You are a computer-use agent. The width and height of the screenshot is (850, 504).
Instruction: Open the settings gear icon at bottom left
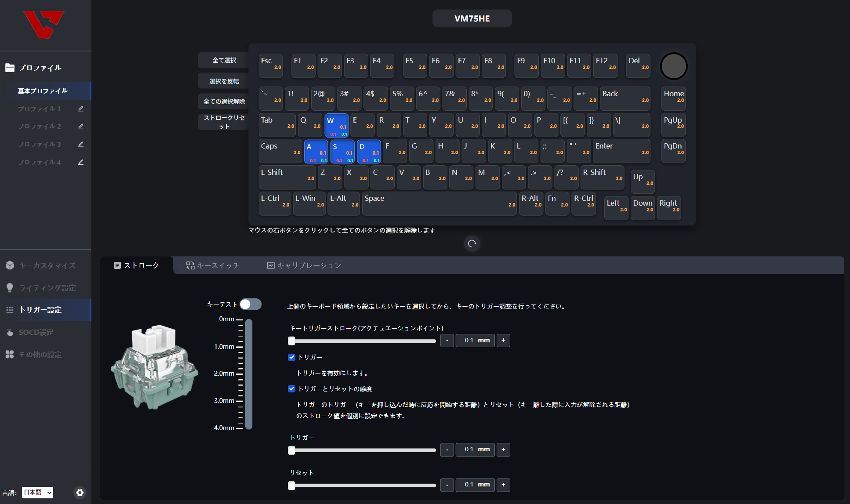pos(80,493)
